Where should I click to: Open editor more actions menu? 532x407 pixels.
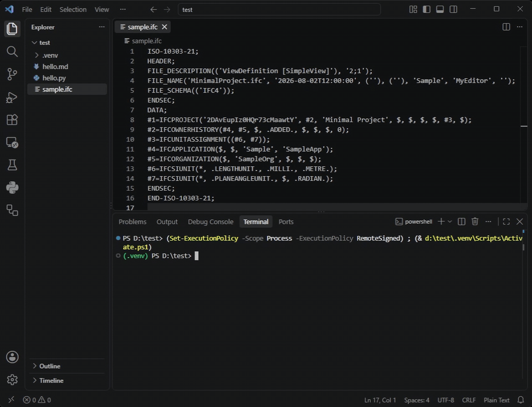pos(519,27)
